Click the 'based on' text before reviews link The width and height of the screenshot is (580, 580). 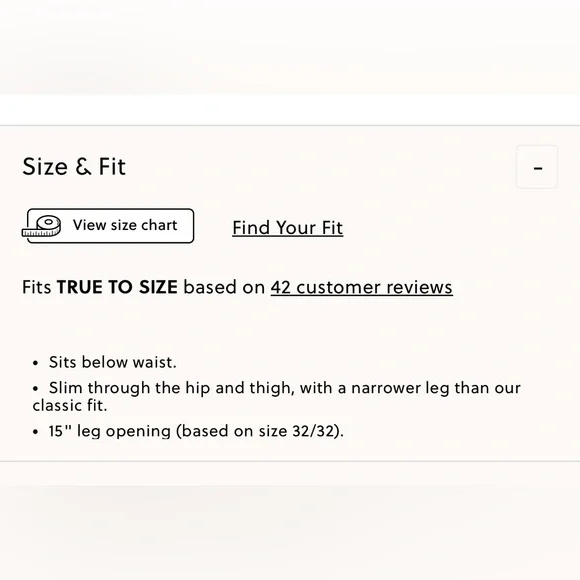(x=224, y=287)
